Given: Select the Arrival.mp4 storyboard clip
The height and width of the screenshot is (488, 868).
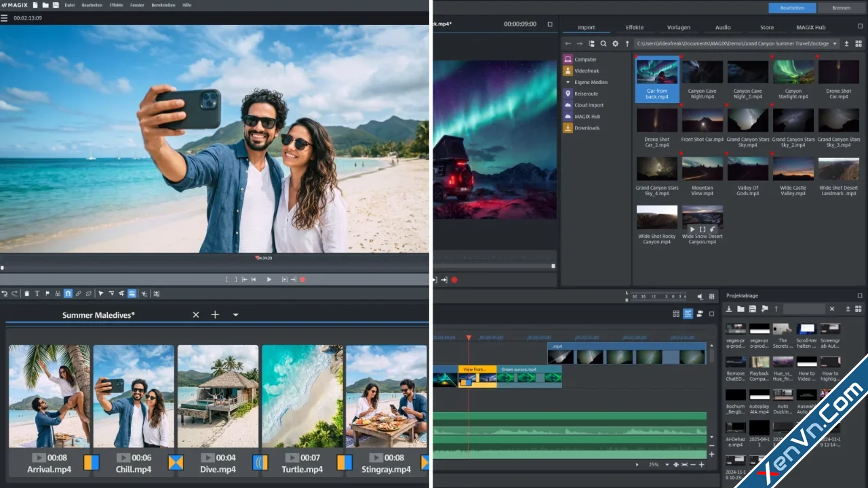Looking at the screenshot, I should coord(49,410).
